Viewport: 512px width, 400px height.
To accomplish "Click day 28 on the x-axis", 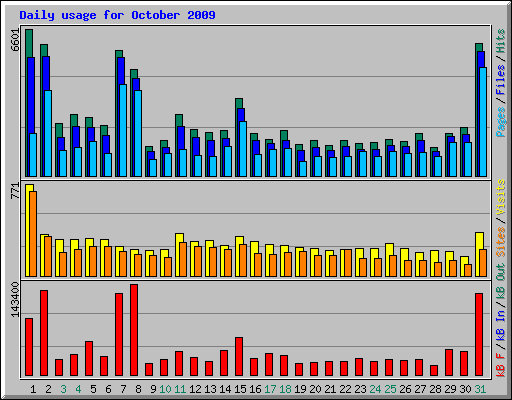I will pyautogui.click(x=435, y=389).
